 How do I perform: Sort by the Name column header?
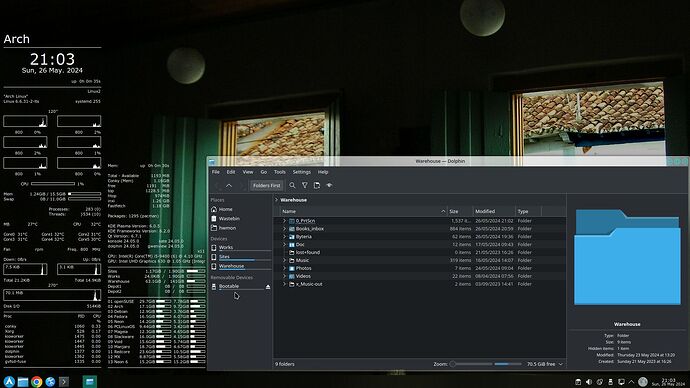coord(363,212)
